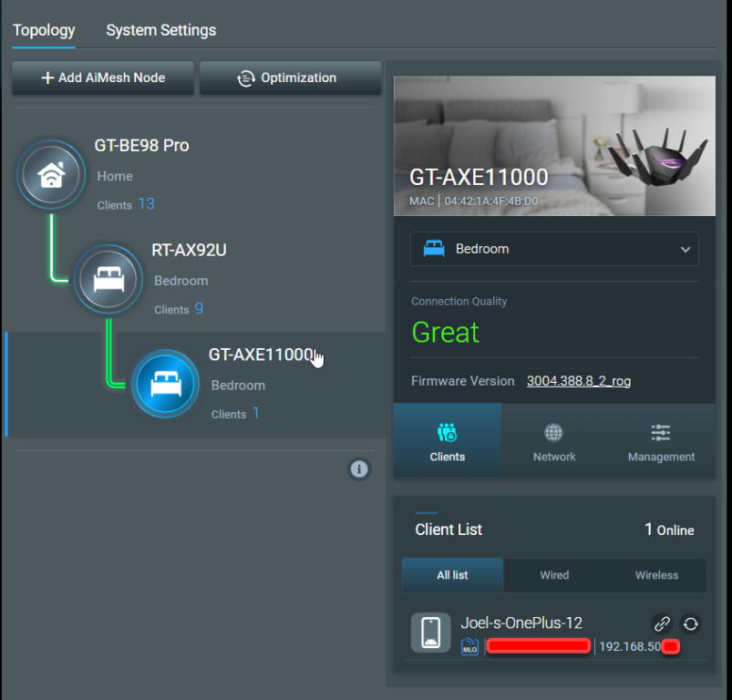Click the reconnect icon for Joel-s-OnePlus-12
The width and height of the screenshot is (732, 700).
pyautogui.click(x=690, y=623)
